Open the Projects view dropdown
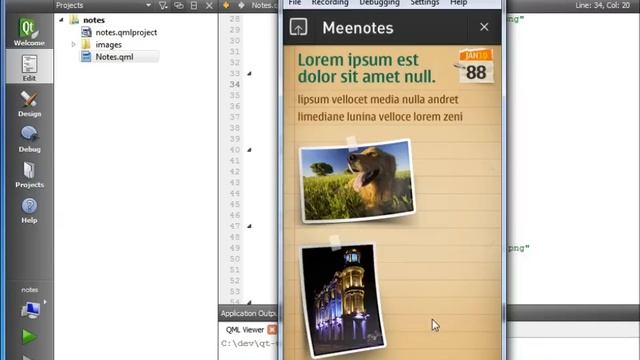The image size is (640, 360). pyautogui.click(x=148, y=5)
